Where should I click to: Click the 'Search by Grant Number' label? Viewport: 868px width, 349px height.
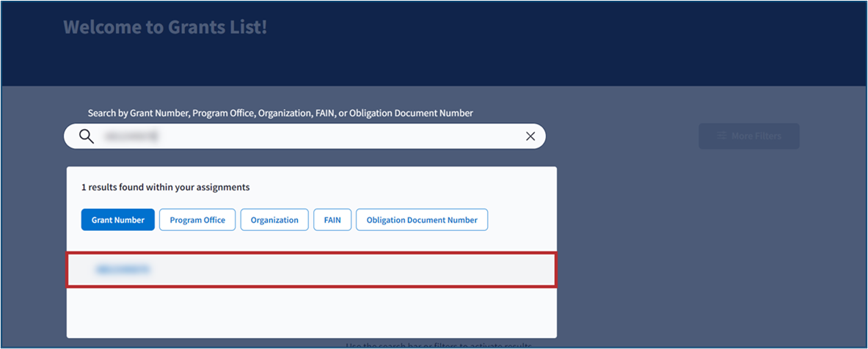point(280,113)
